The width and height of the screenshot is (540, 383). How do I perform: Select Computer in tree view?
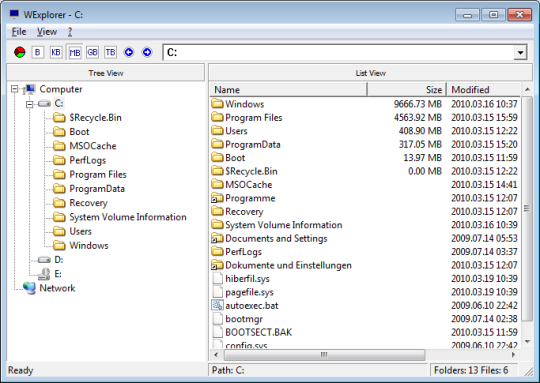(x=61, y=89)
